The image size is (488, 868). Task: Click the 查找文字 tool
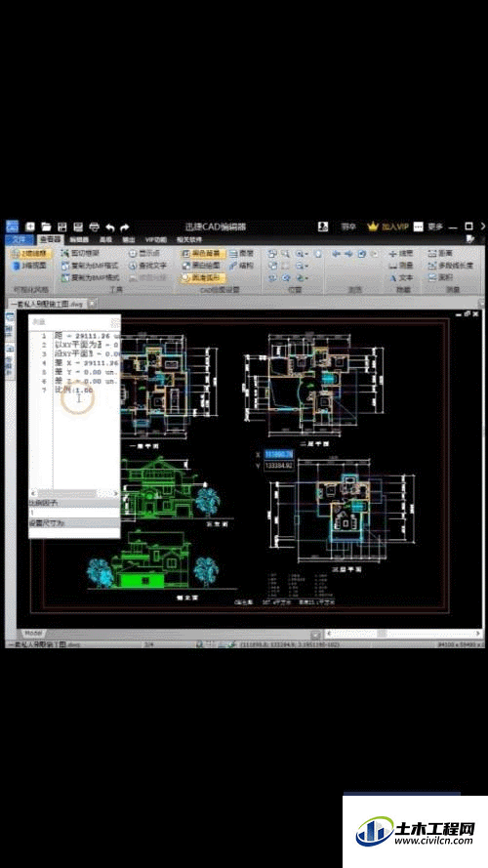point(147,266)
